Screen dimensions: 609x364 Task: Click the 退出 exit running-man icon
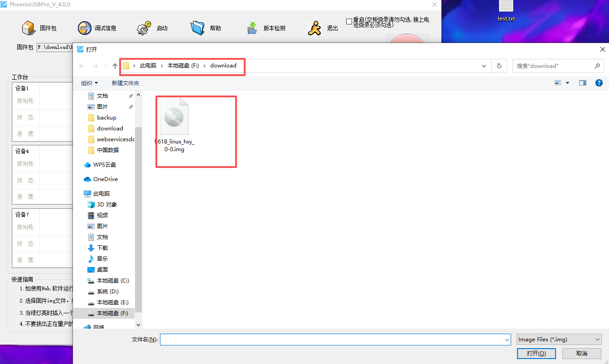point(314,28)
